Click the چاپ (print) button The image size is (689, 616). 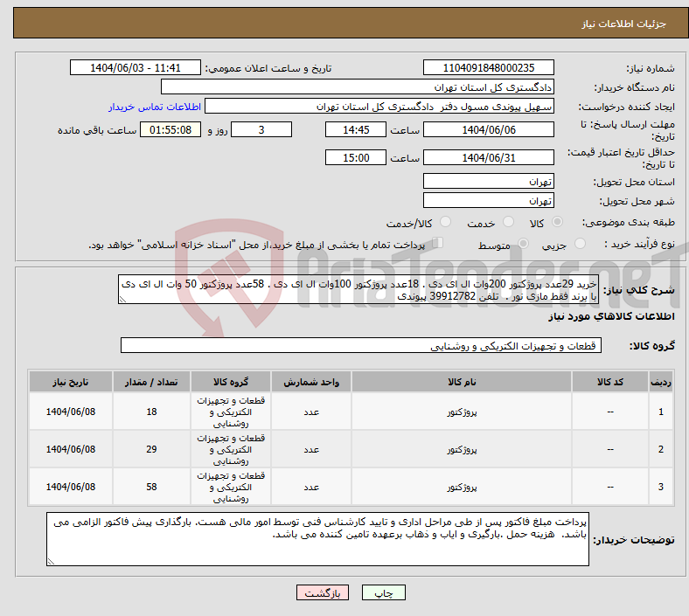383,592
